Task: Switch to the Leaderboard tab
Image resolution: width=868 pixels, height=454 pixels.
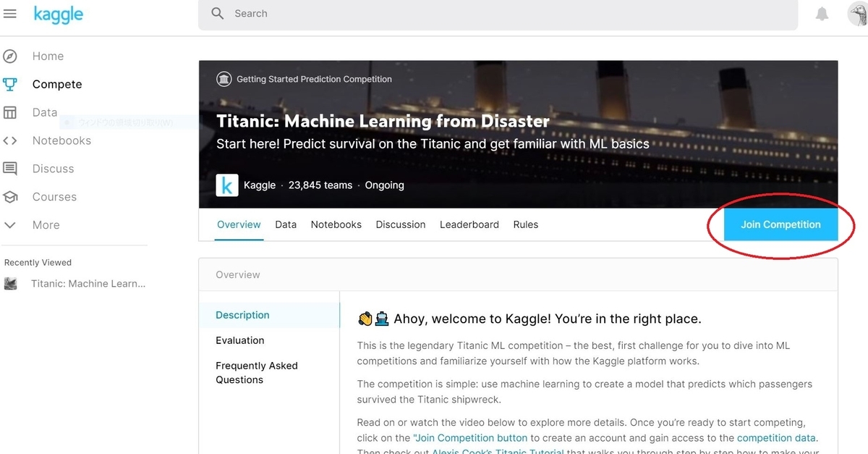Action: (469, 224)
